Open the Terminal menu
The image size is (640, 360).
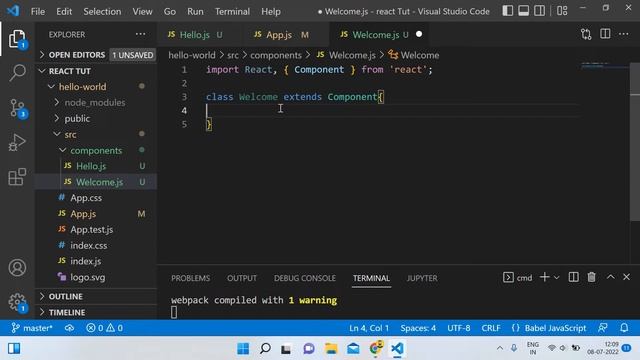point(232,11)
